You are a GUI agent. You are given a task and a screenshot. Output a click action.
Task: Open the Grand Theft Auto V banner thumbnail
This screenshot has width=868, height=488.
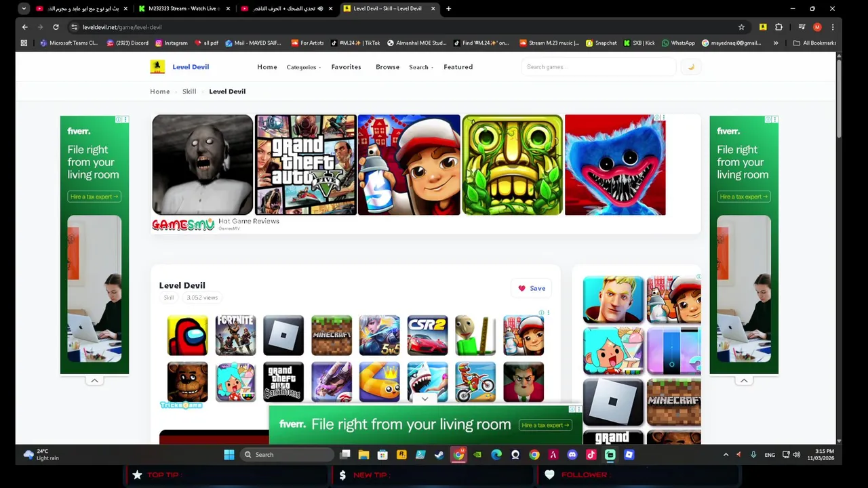click(x=306, y=165)
